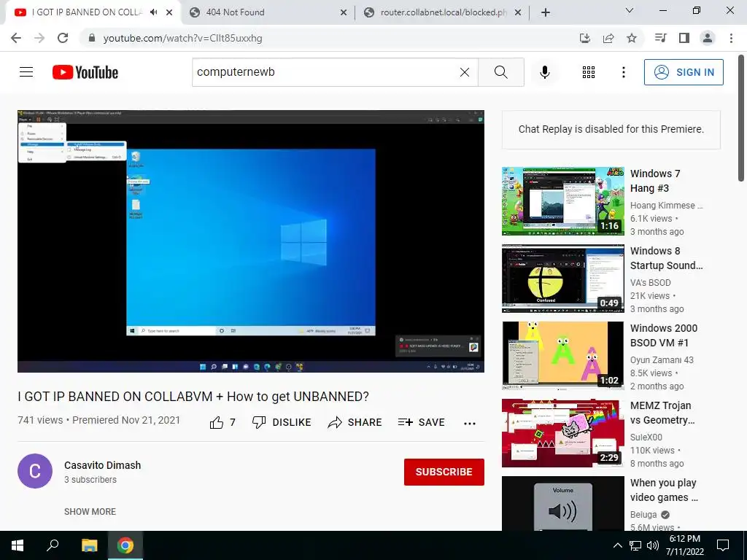Click the DISLIKE button

click(x=282, y=422)
